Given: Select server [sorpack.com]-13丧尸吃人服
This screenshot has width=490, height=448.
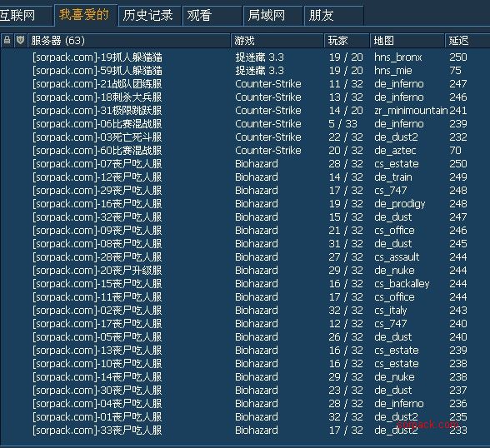Looking at the screenshot, I should click(x=97, y=351).
